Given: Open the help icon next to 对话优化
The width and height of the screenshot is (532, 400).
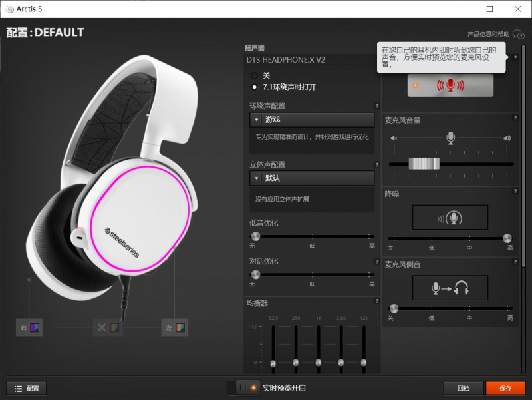Looking at the screenshot, I should 377,261.
